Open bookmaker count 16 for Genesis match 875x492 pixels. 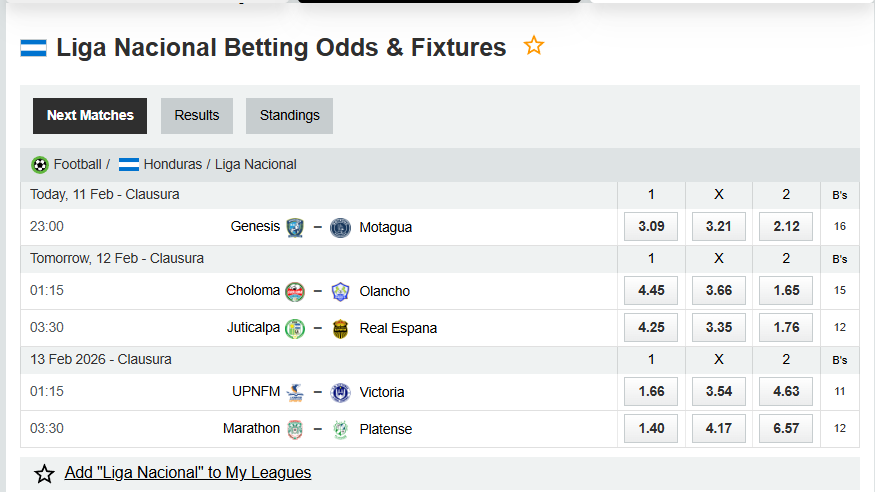(840, 227)
